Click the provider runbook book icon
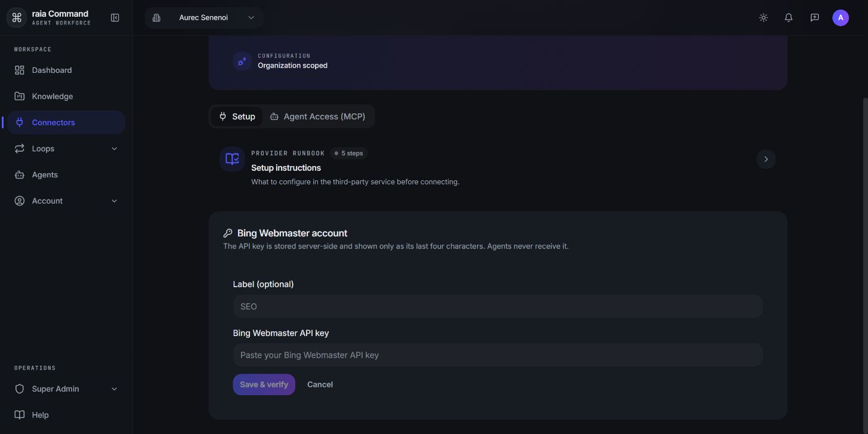This screenshot has width=868, height=434. [232, 159]
